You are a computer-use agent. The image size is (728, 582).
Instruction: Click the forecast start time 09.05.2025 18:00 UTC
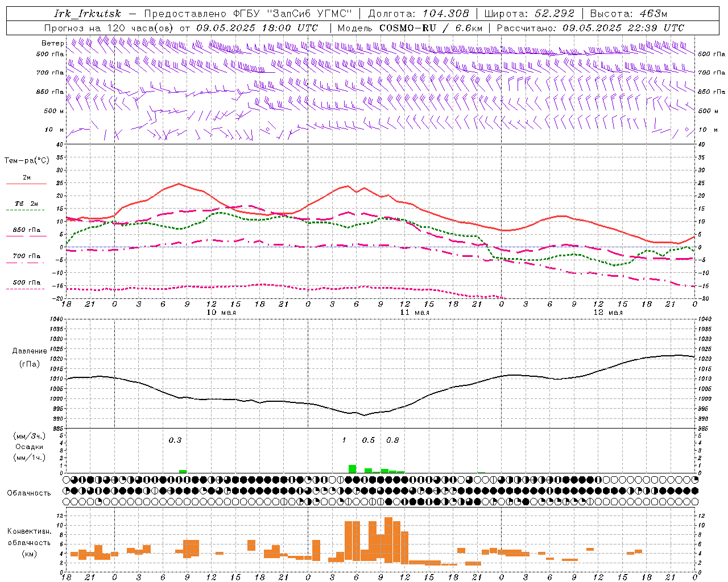click(x=257, y=28)
